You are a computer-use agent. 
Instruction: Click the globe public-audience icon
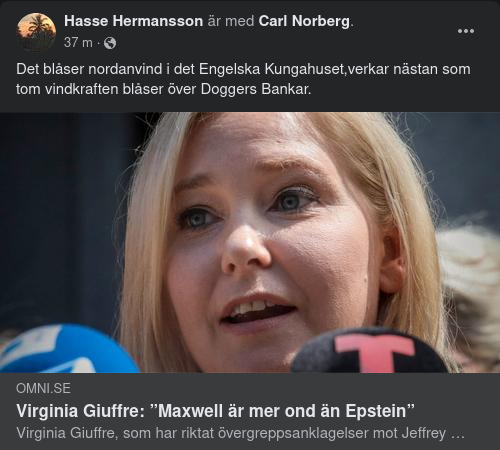[x=110, y=43]
